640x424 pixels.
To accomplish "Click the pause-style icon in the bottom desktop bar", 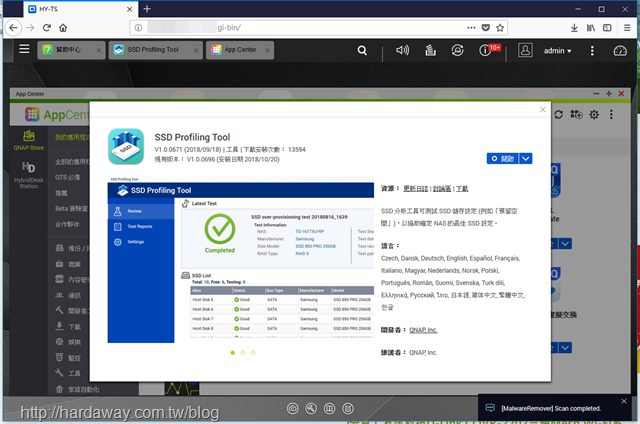I will 329,408.
